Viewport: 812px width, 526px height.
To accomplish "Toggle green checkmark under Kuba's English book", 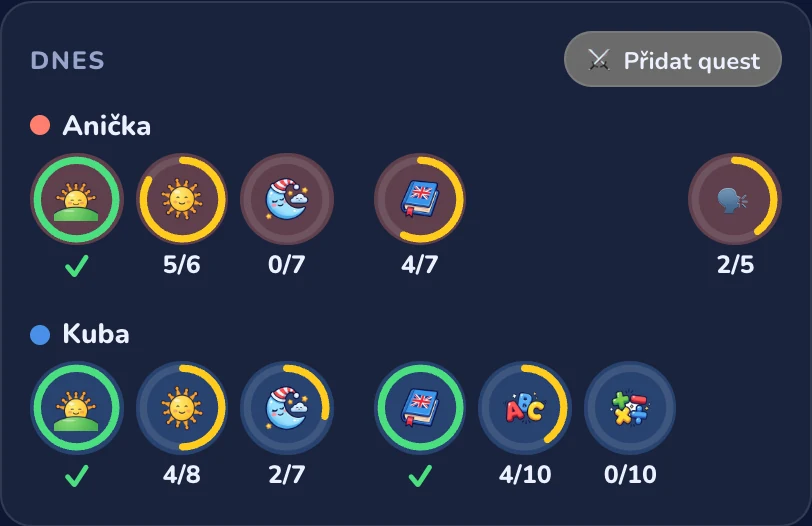I will pos(419,475).
